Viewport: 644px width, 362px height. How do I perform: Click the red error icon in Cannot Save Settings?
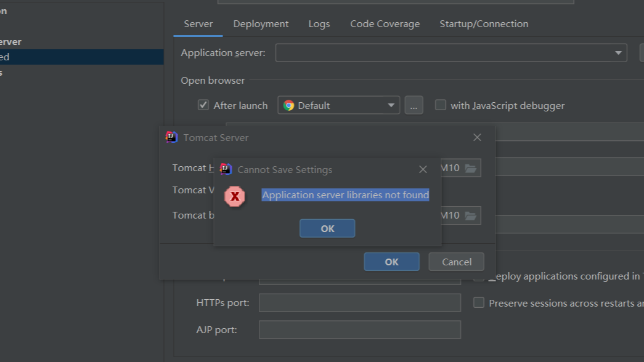[235, 195]
